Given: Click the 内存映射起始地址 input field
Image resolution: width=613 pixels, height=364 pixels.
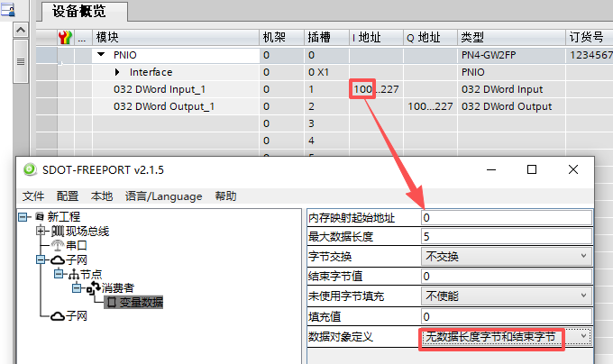Looking at the screenshot, I should [x=507, y=217].
